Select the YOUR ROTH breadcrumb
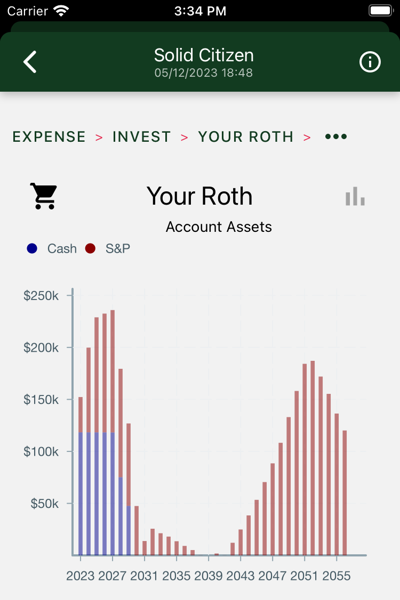The height and width of the screenshot is (600, 400). coord(246,137)
